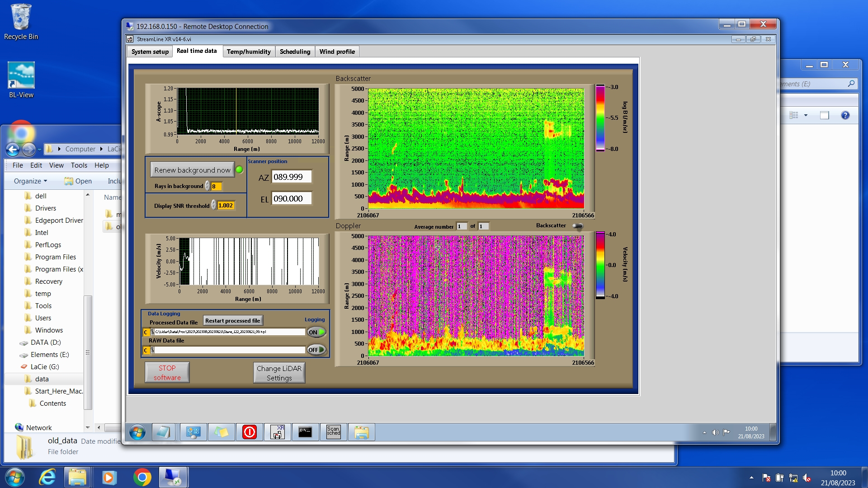Launch Google Chrome from the Windows taskbar
Viewport: 868px width, 488px height.
pos(142,477)
